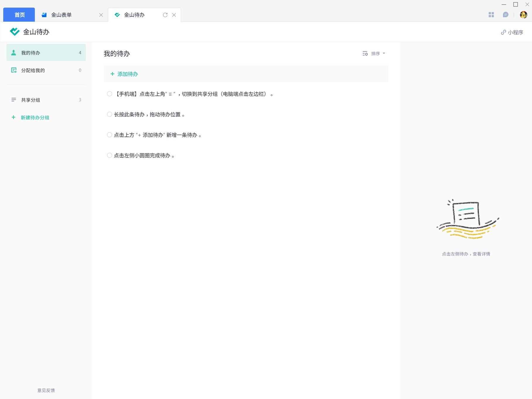This screenshot has height=399, width=532.
Task: Click the refresh icon on 金山待办 tab
Action: [165, 15]
